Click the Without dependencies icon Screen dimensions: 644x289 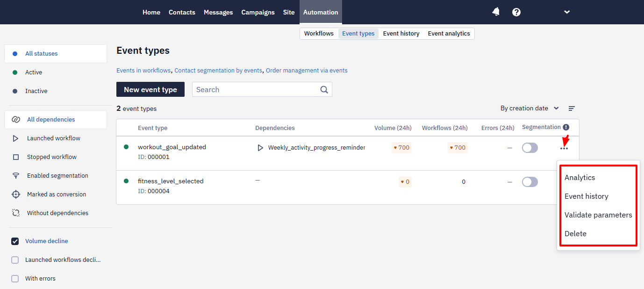pos(15,213)
